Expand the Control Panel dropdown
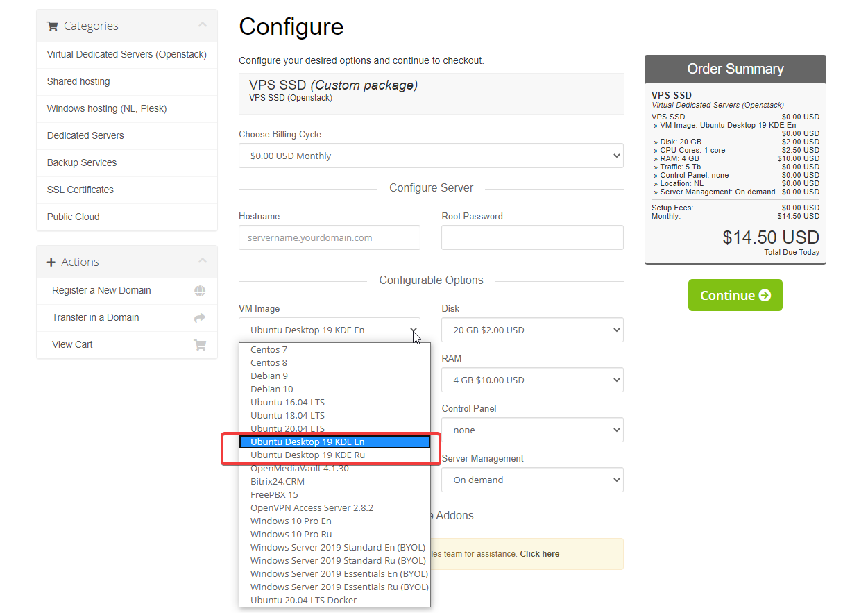Screen dimensions: 868x613 [532, 430]
